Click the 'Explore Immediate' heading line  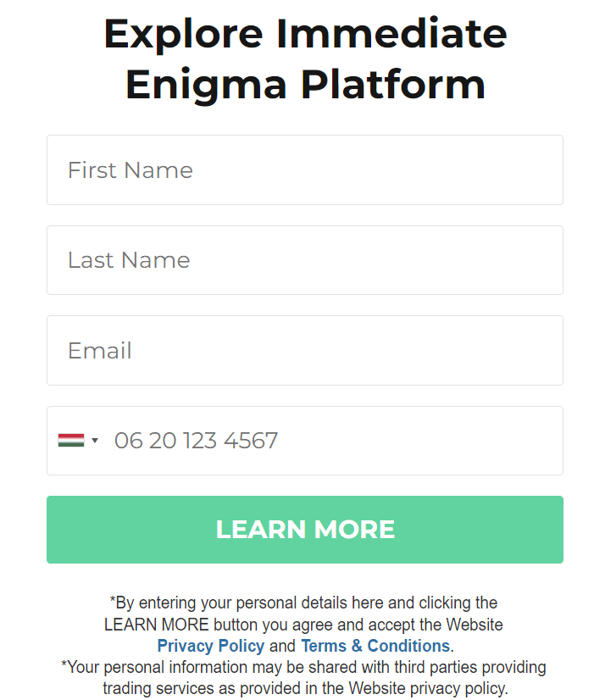point(305,34)
